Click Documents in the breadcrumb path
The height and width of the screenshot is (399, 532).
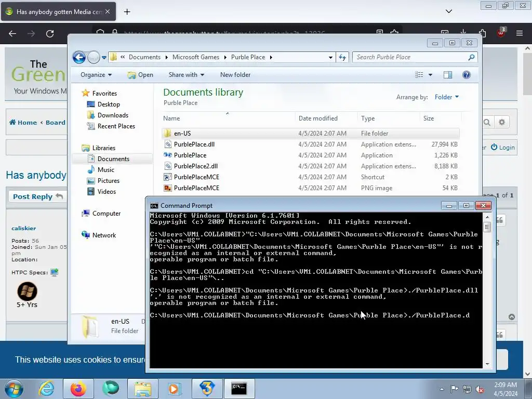[144, 57]
